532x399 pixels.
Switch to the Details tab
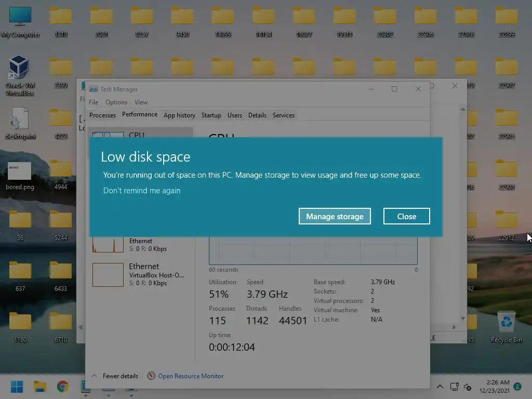click(257, 115)
